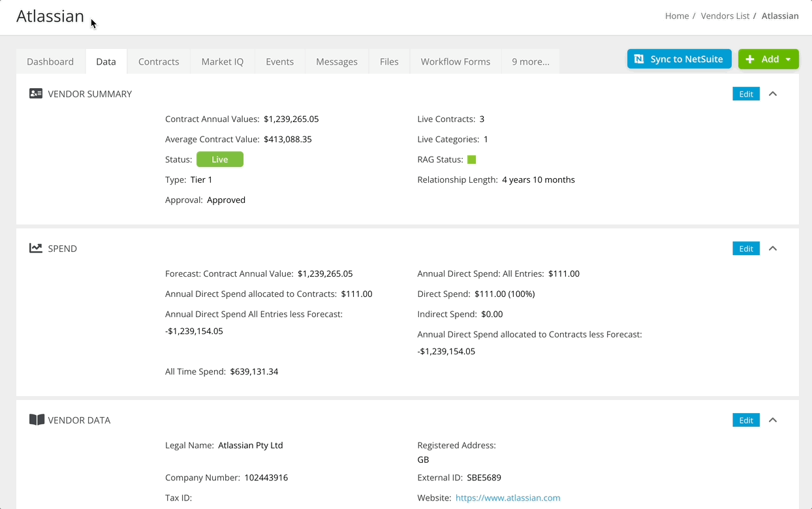The width and height of the screenshot is (812, 509).
Task: Select the Messages tab
Action: pyautogui.click(x=336, y=61)
